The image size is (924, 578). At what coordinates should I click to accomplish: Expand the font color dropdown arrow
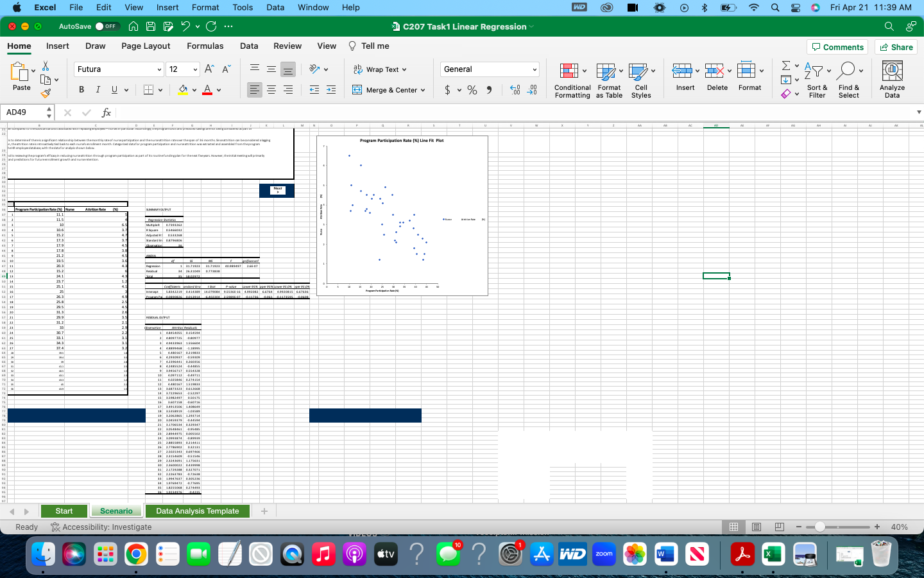[219, 91]
